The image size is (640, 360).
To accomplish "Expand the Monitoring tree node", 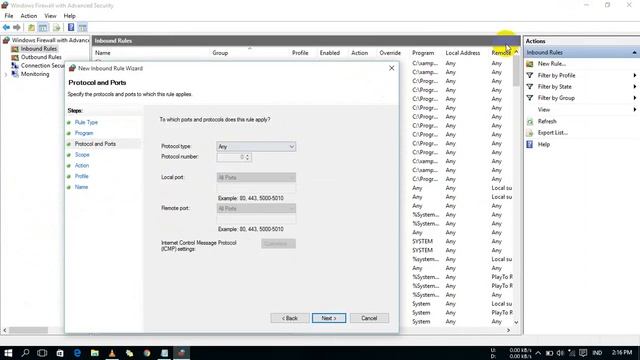I will [5, 74].
